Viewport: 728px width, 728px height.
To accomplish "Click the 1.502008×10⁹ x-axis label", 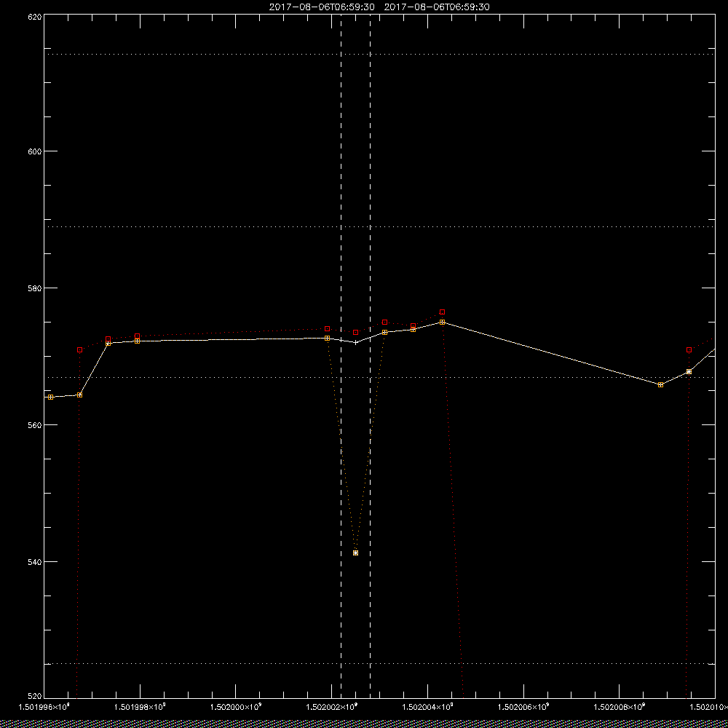I will (620, 707).
